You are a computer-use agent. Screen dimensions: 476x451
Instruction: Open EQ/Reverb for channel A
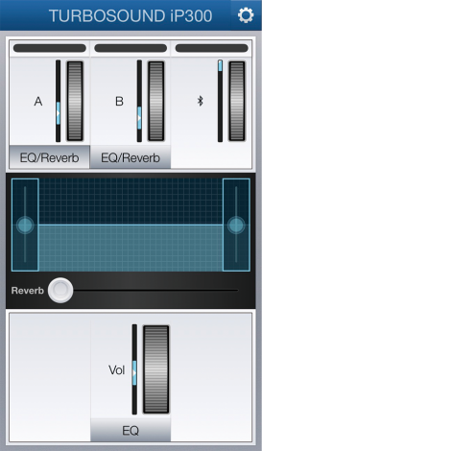(x=50, y=157)
